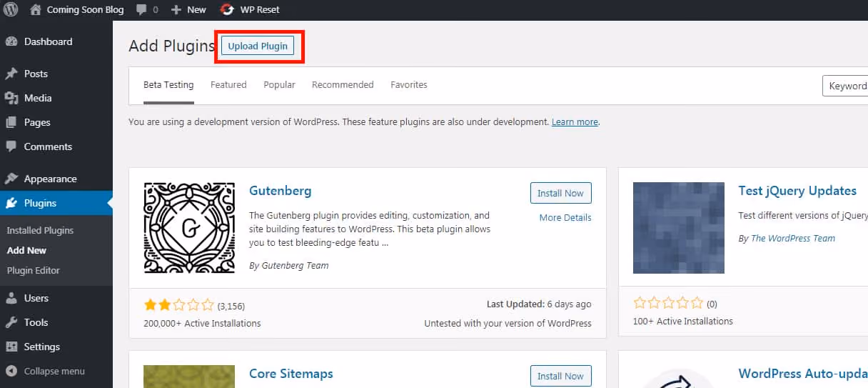Click WP Reset text in admin bar
The height and width of the screenshot is (388, 868).
(260, 10)
